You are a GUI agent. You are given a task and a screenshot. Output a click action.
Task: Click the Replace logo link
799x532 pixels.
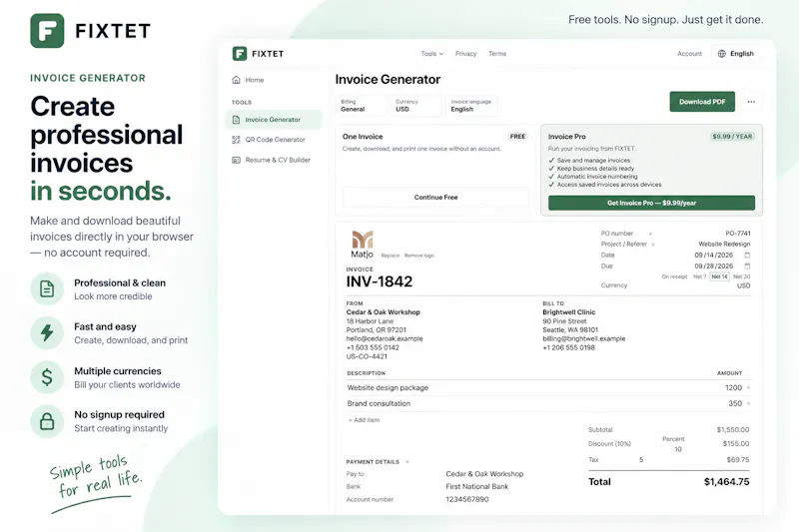(x=391, y=256)
